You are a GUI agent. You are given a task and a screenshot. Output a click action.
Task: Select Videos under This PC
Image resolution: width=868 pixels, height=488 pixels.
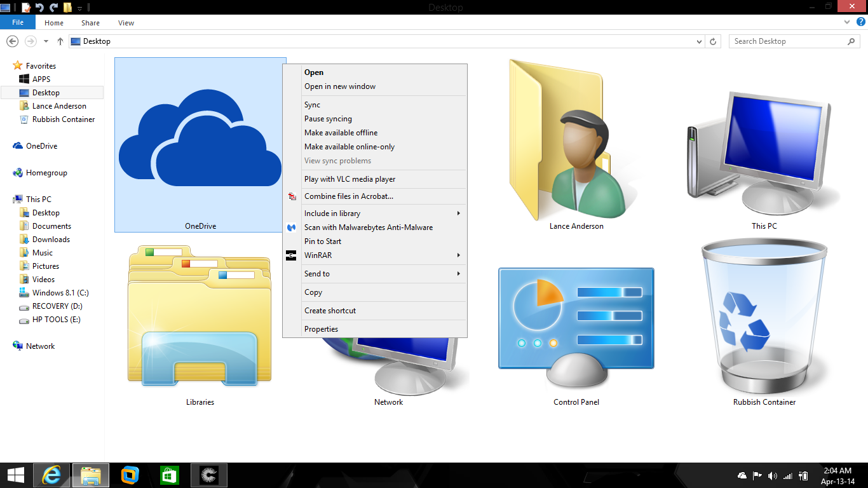pyautogui.click(x=43, y=280)
